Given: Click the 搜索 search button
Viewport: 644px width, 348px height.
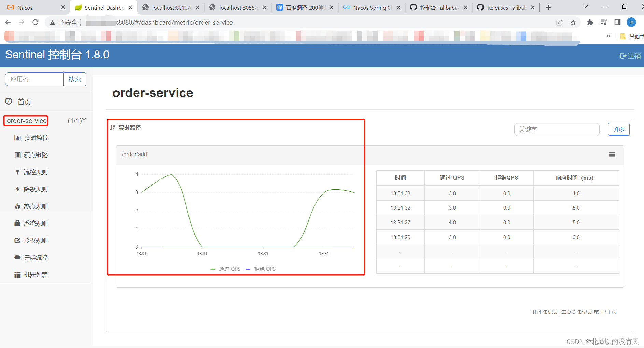Looking at the screenshot, I should (74, 79).
